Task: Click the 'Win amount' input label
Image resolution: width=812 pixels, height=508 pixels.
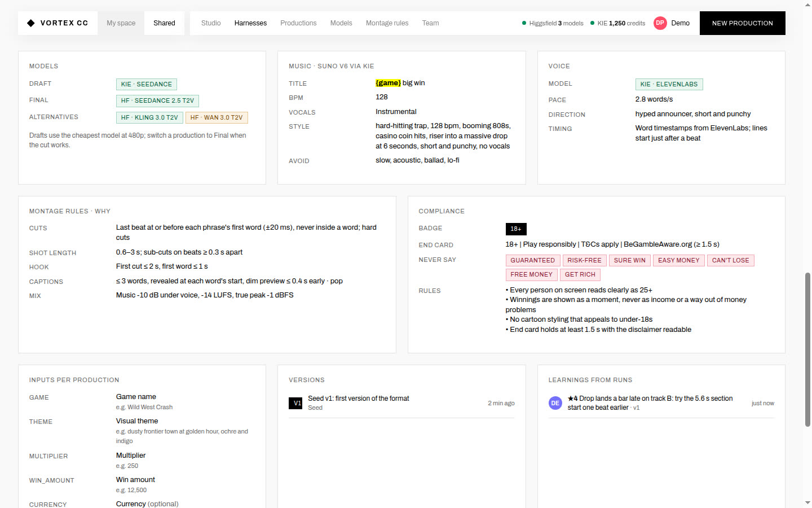Action: tap(135, 480)
